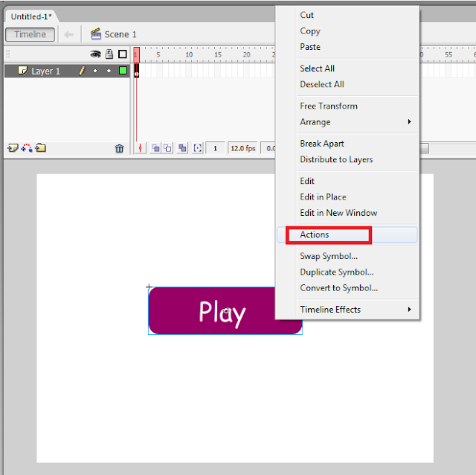Choose Copy from the context menu
476x475 pixels.
point(347,31)
